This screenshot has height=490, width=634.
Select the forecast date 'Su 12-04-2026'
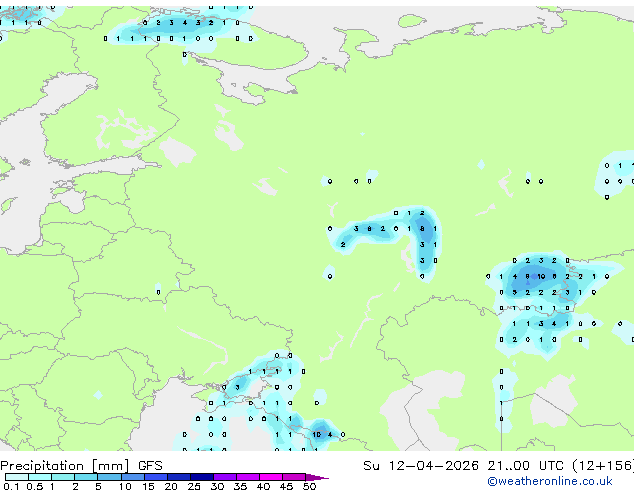421,466
